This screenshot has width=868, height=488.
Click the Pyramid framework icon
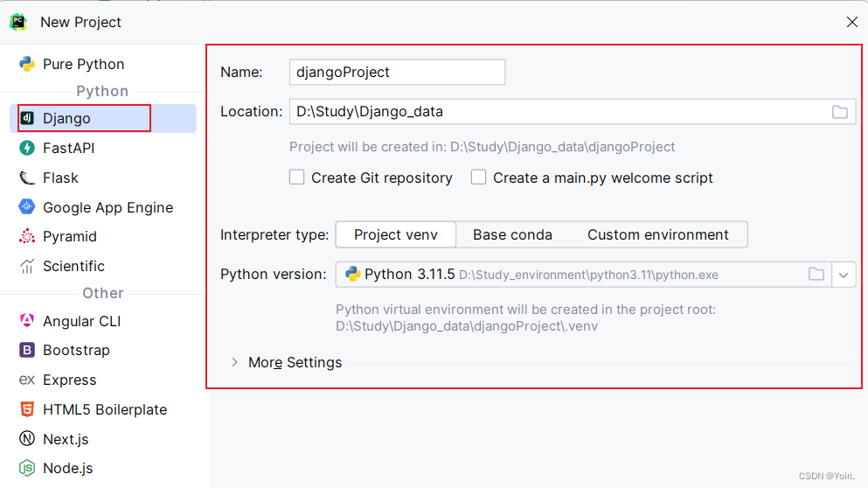click(x=26, y=236)
